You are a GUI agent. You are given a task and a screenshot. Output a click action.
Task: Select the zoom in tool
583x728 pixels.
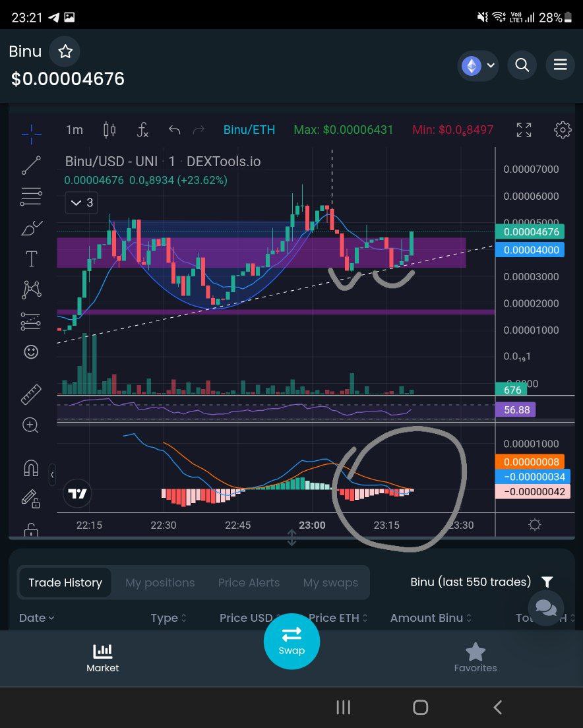point(31,425)
